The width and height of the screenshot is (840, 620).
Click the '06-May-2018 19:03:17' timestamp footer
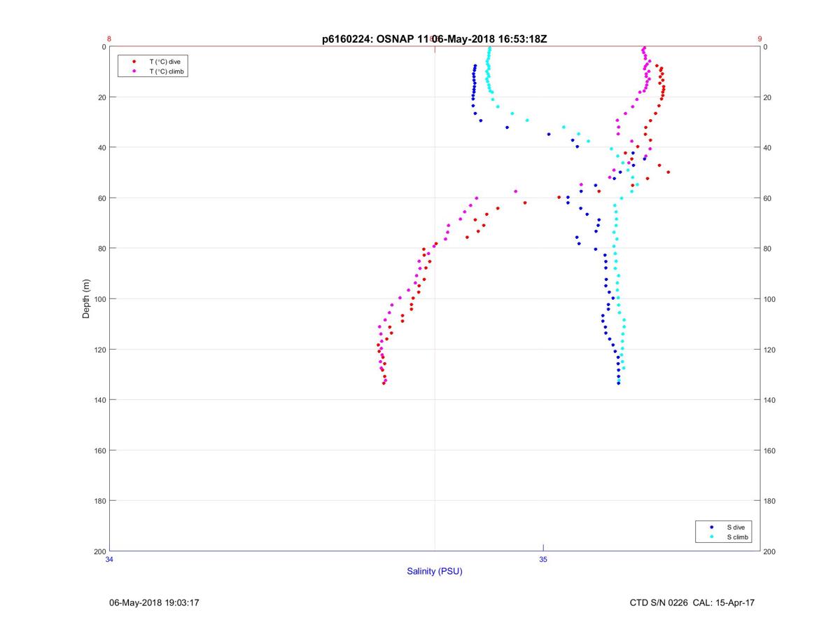click(x=155, y=602)
